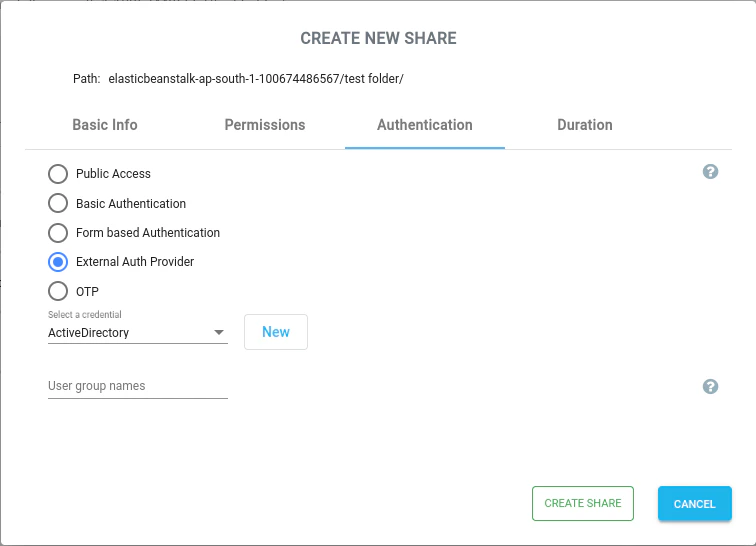Focus the User group names field

tap(137, 386)
